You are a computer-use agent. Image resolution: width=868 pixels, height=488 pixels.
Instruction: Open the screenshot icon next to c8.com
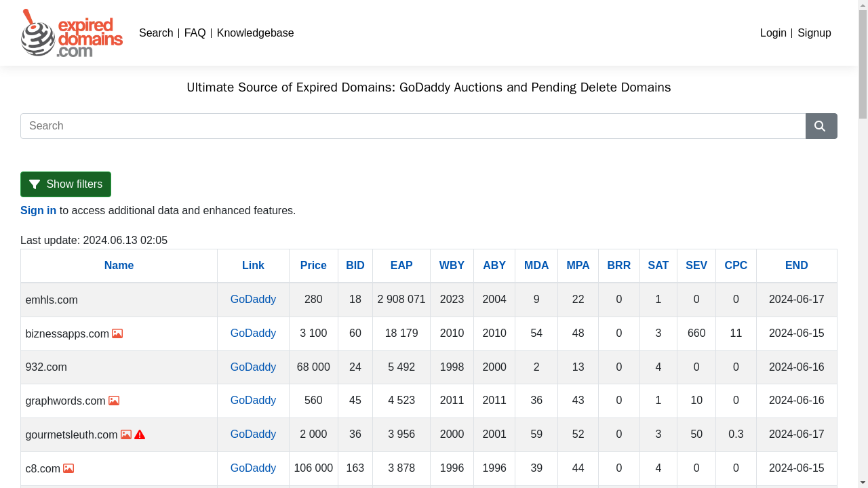click(x=68, y=468)
